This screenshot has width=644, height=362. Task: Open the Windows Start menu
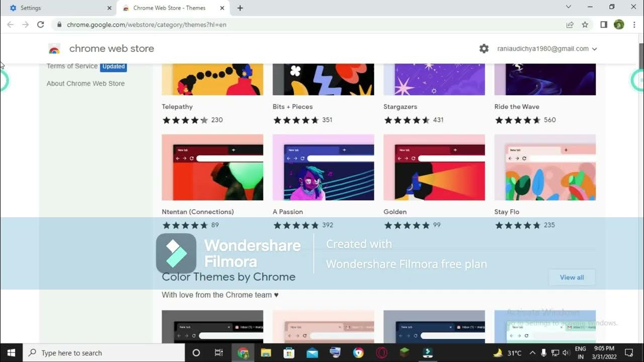coord(11,352)
